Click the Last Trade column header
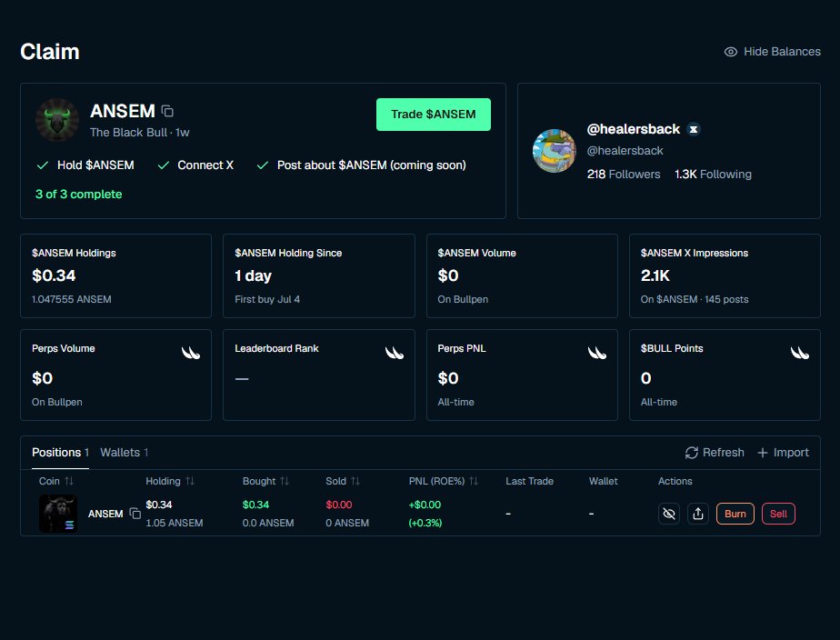Viewport: 840px width, 640px height. pos(529,481)
